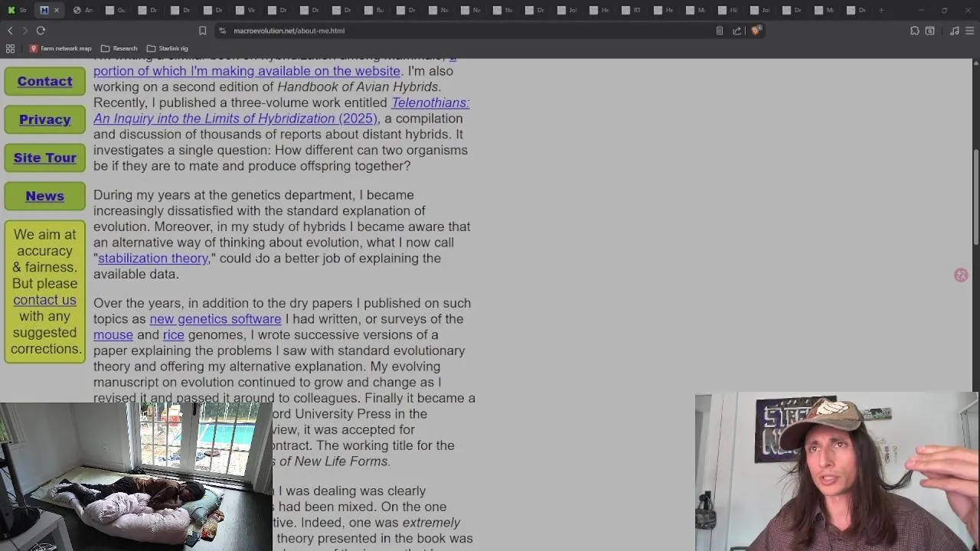Open the extensions puzzle icon

tap(914, 31)
